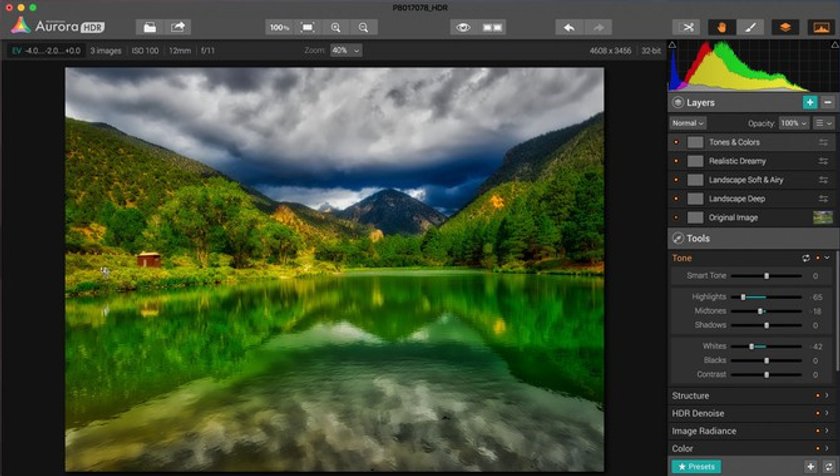Toggle visibility of Landscape Soft & Airy layer
This screenshot has width=840, height=476.
[x=676, y=180]
